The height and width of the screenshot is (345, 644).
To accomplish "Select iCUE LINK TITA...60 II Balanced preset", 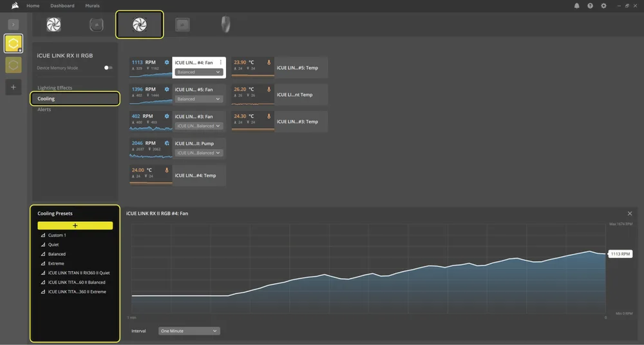I will point(77,282).
